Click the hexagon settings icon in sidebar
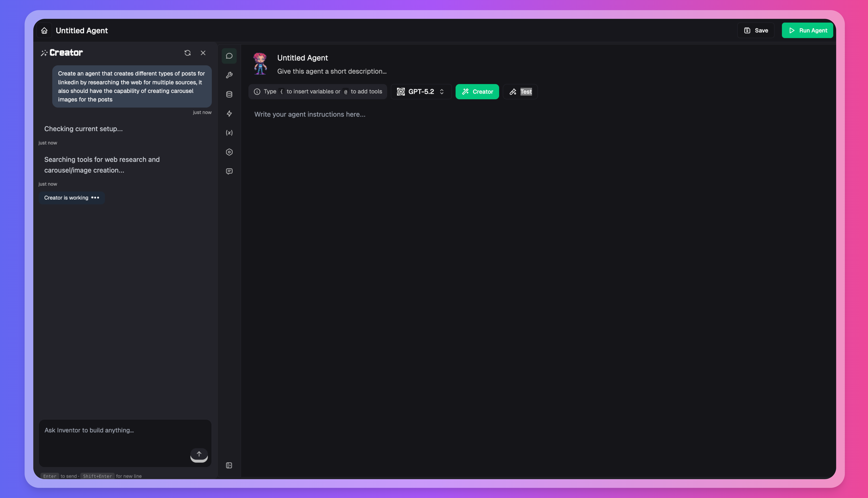This screenshot has height=498, width=868. click(229, 152)
